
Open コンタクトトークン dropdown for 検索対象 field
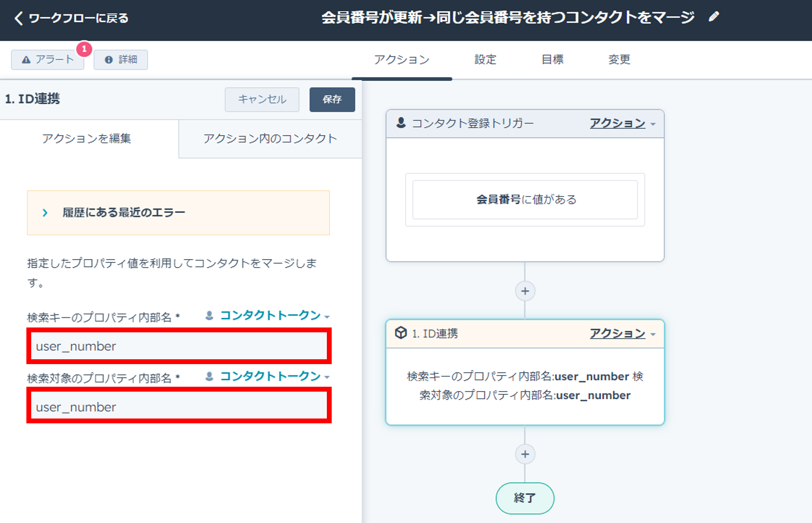tap(275, 376)
